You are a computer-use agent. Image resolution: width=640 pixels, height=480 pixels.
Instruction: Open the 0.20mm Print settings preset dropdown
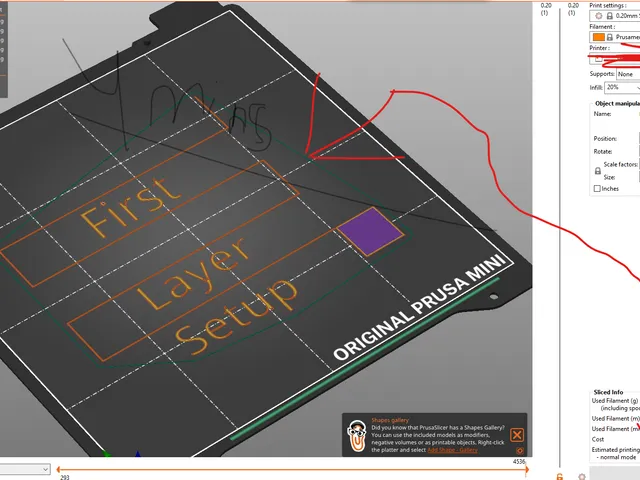click(615, 16)
